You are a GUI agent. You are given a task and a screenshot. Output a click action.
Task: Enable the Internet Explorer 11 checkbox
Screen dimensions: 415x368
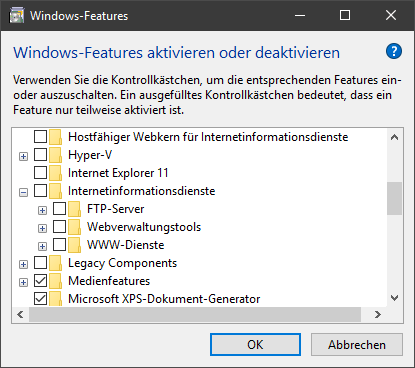40,173
